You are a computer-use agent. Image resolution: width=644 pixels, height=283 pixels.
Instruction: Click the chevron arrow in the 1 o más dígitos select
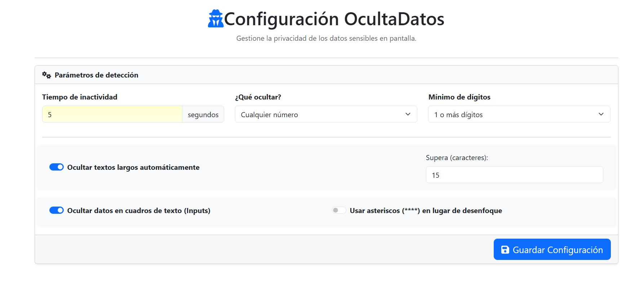pos(601,114)
